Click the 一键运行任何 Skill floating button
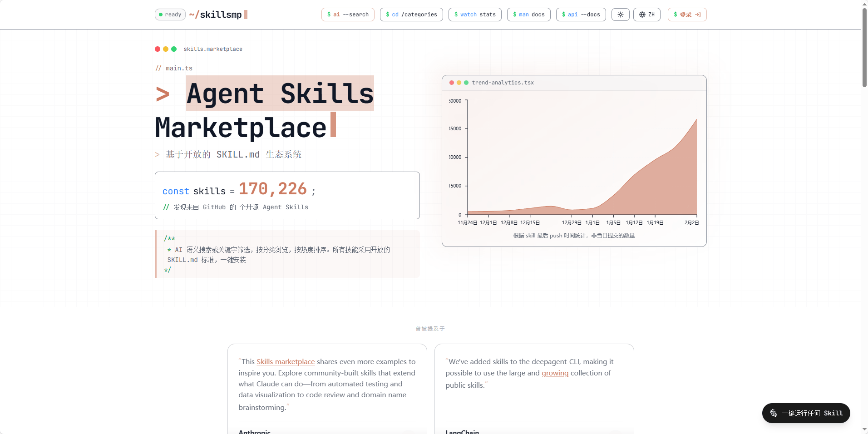The height and width of the screenshot is (434, 868). (806, 413)
